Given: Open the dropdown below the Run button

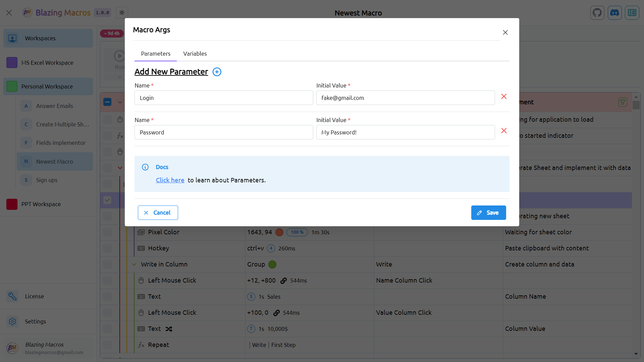Looking at the screenshot, I should tap(119, 77).
